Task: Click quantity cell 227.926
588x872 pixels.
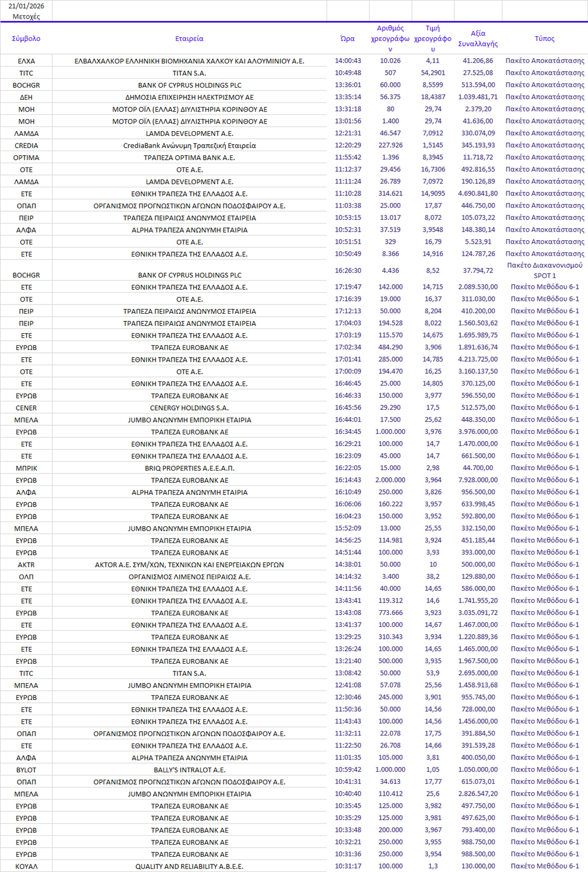Action: 390,145
